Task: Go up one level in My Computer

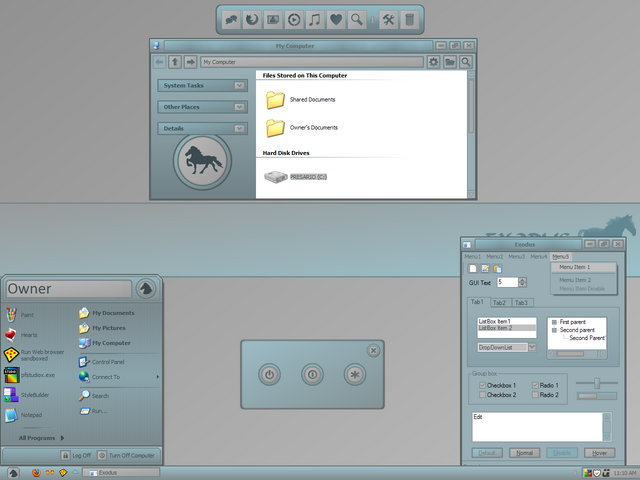Action: [175, 62]
